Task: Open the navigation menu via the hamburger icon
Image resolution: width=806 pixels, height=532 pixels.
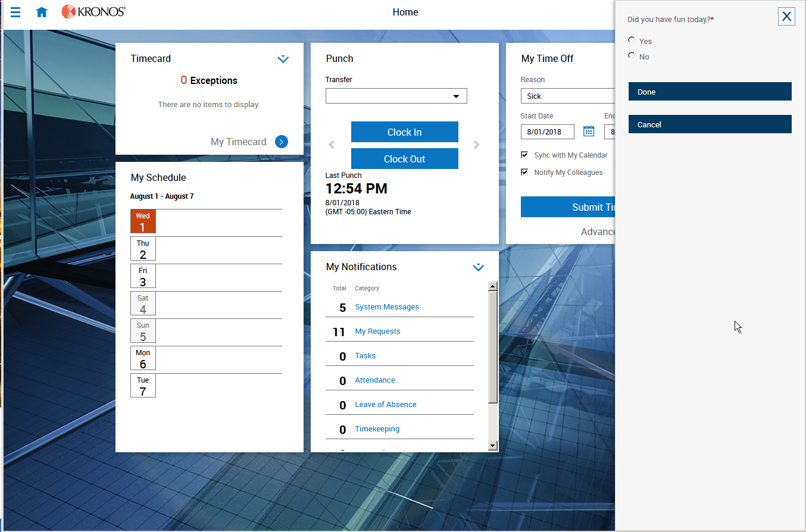Action: pyautogui.click(x=15, y=12)
